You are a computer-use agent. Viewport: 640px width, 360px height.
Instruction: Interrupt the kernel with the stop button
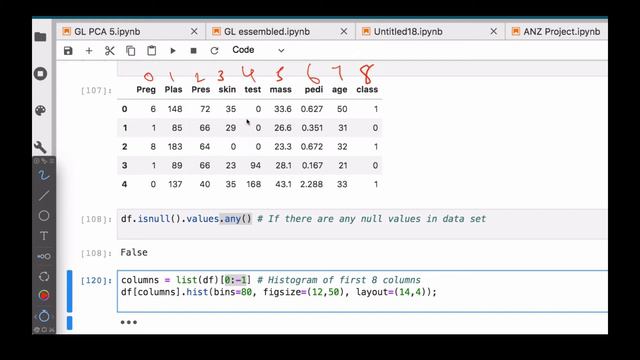tap(193, 51)
